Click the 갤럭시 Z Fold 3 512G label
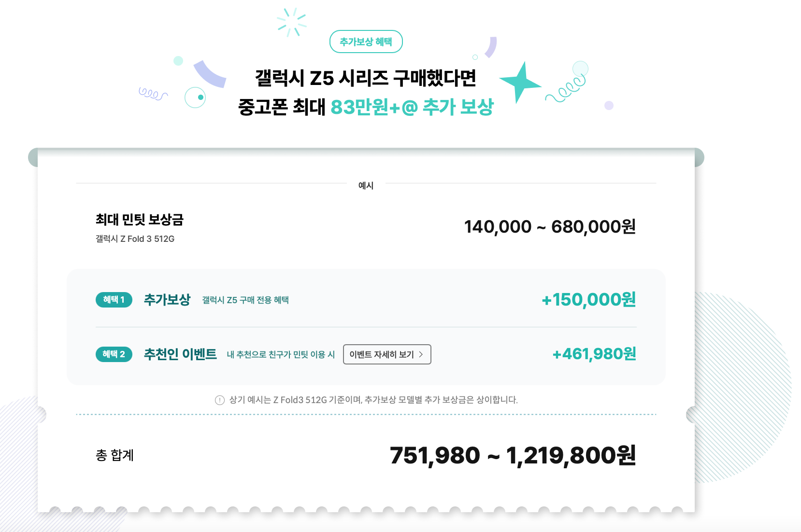Screen dimensions: 801x532 pyautogui.click(x=135, y=238)
